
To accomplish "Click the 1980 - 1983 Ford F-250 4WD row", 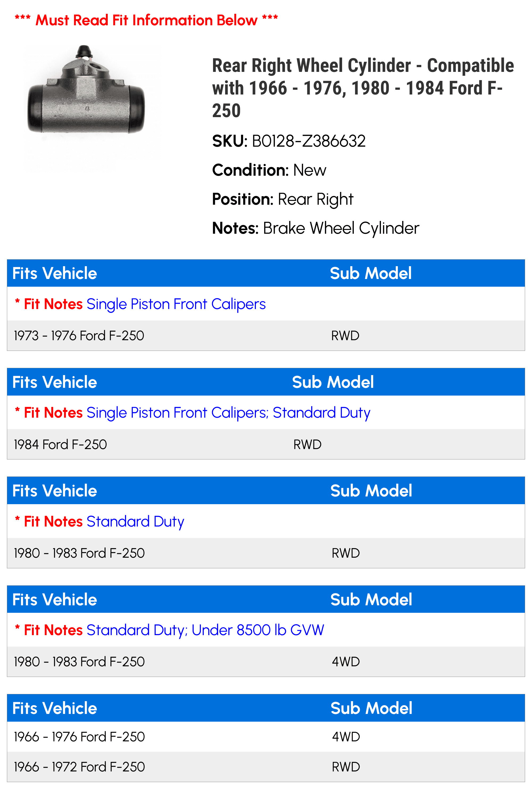I will [x=79, y=662].
